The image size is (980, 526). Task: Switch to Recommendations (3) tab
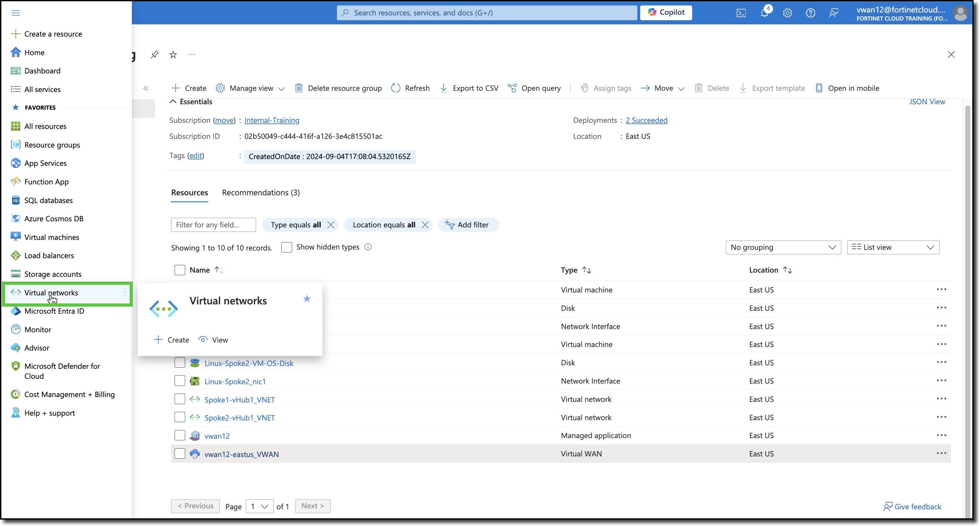261,193
